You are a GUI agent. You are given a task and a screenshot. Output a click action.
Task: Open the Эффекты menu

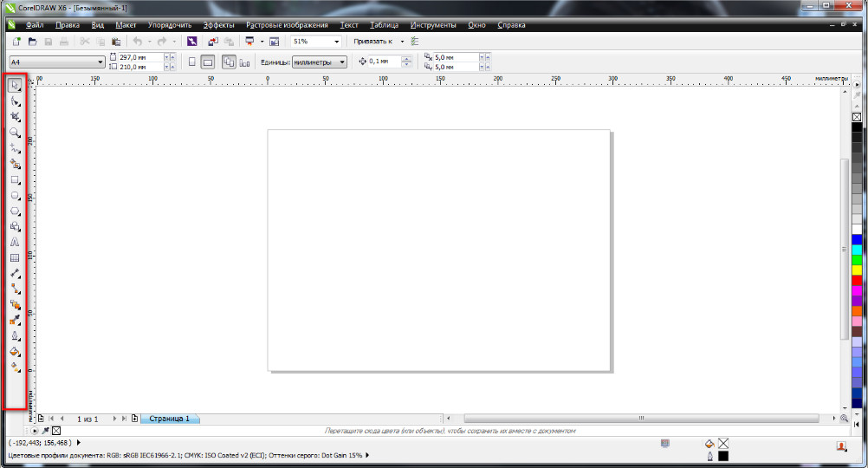(x=218, y=25)
